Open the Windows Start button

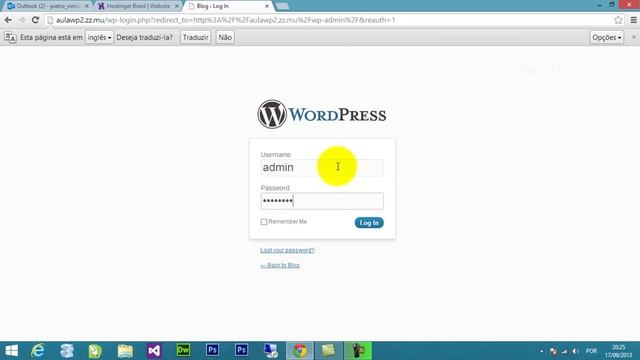[x=11, y=351]
